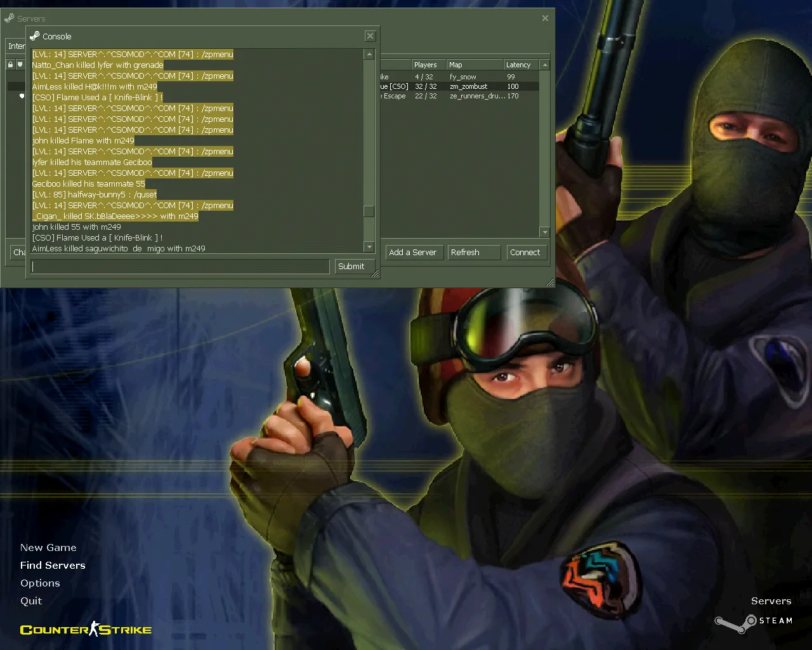Click the latency value 100
Viewport: 812px width, 650px height.
tap(513, 86)
